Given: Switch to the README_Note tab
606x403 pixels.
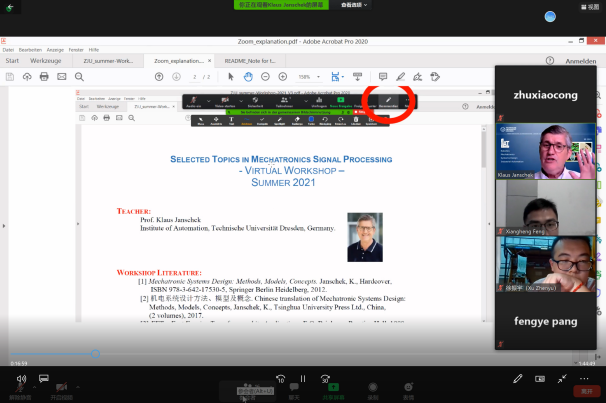Looking at the screenshot, I should pos(251,61).
